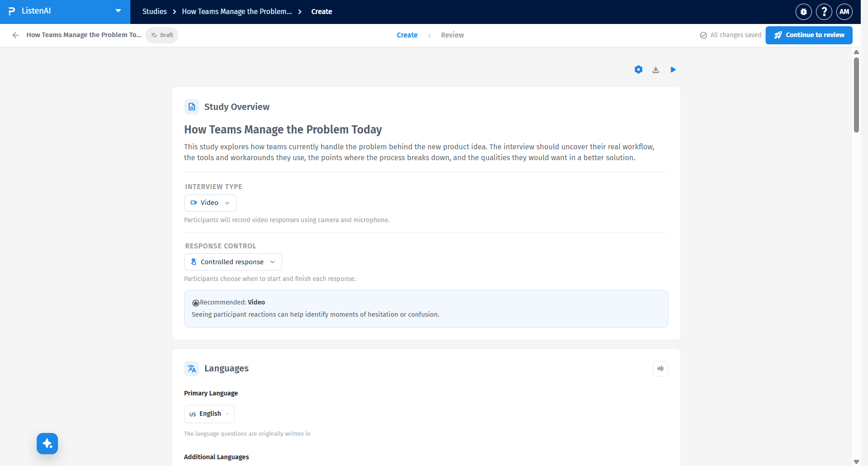The width and height of the screenshot is (868, 466).
Task: Click the back arrow beside study title
Action: click(15, 35)
